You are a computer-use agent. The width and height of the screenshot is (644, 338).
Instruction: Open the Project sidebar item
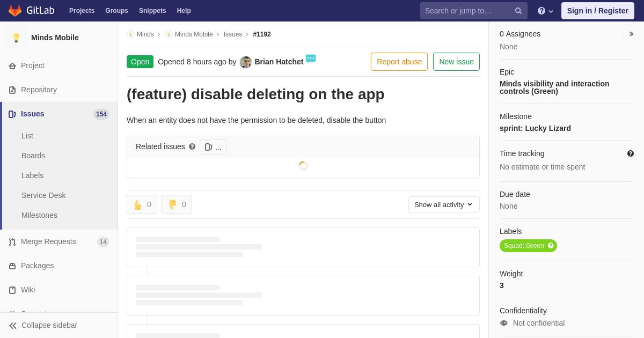point(59,66)
